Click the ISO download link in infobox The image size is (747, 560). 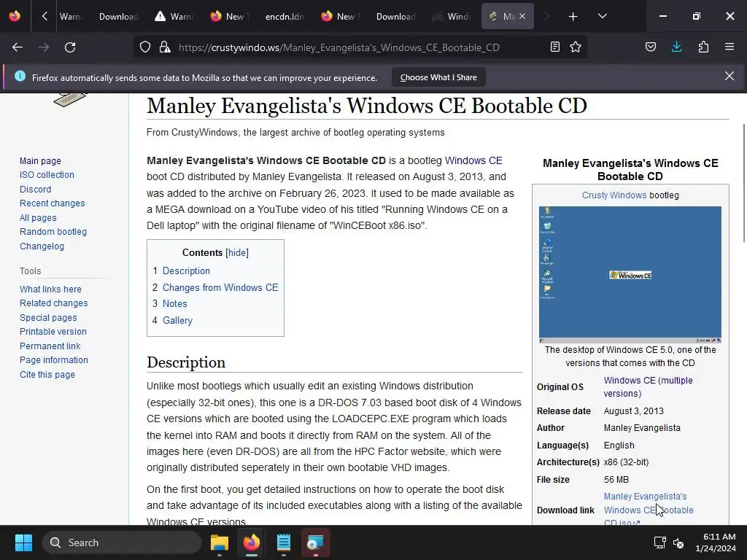click(x=649, y=510)
